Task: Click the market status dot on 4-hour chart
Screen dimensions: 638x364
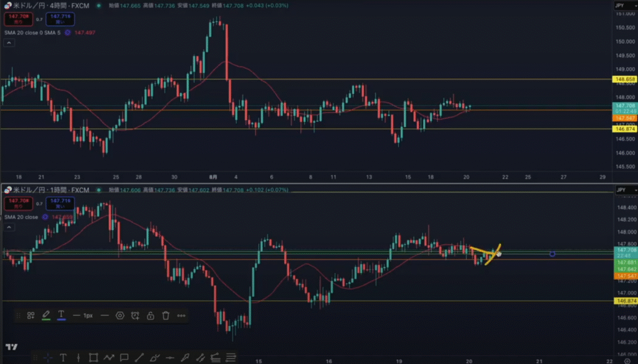Action: click(98, 6)
